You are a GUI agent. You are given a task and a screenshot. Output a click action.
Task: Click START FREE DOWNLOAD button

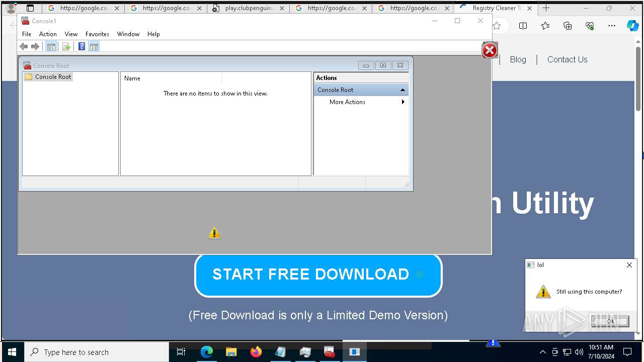318,275
